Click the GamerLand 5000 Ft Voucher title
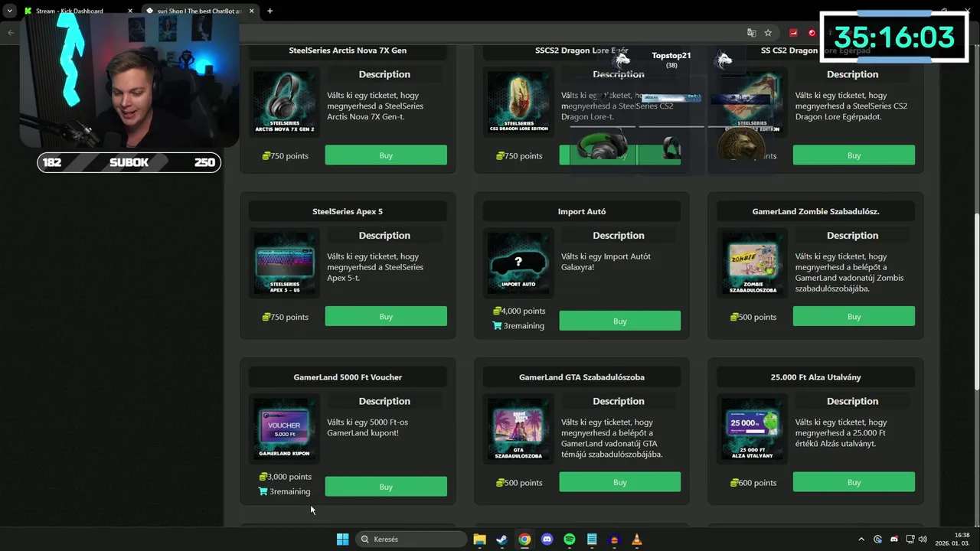This screenshot has height=551, width=980. 348,377
